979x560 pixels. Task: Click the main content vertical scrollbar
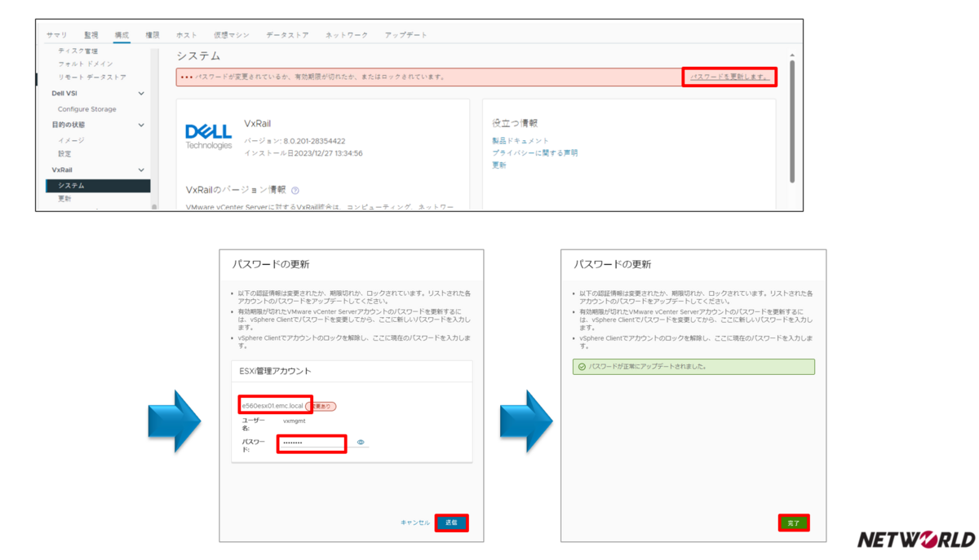tap(791, 121)
